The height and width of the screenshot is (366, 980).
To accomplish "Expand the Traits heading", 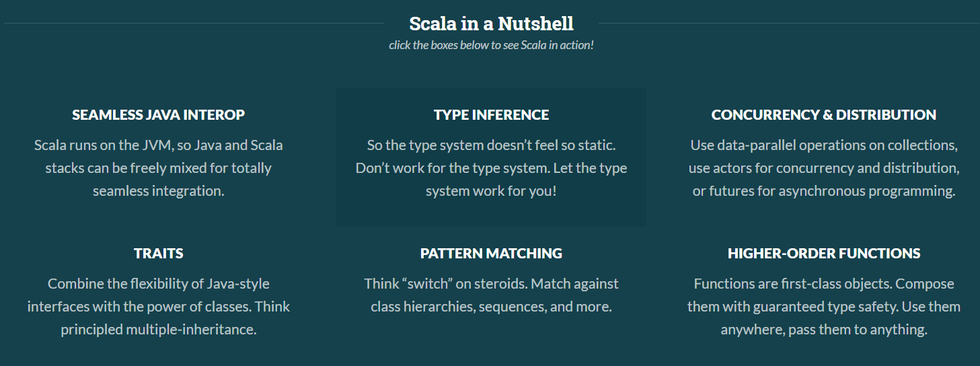I will (158, 254).
